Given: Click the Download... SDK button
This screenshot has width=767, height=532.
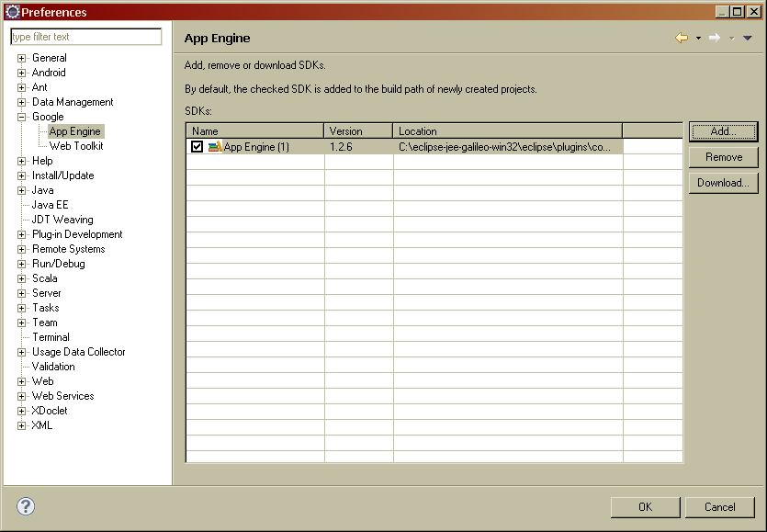Looking at the screenshot, I should pos(723,183).
